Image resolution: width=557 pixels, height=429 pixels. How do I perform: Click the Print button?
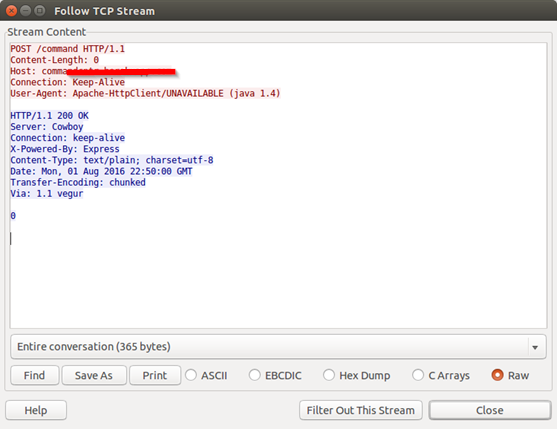pyautogui.click(x=155, y=375)
